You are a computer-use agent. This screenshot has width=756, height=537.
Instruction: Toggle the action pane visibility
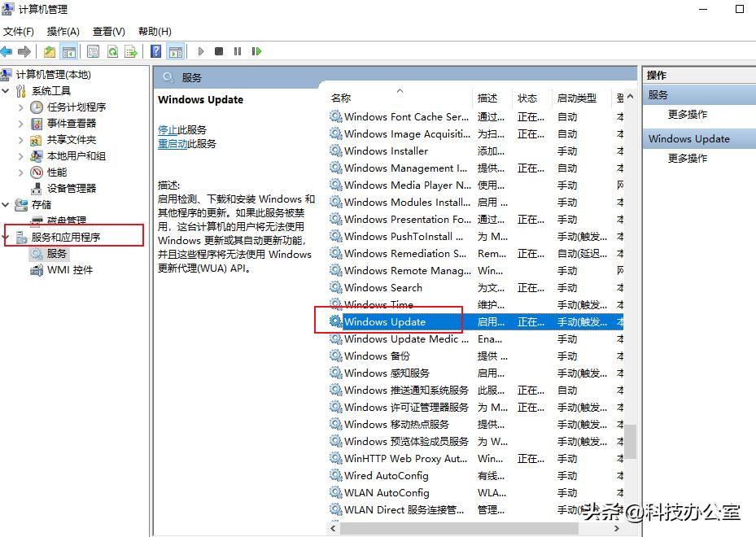click(175, 51)
